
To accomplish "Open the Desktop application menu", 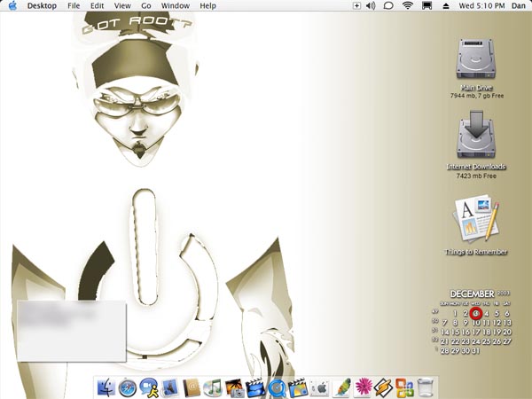I will [42, 6].
